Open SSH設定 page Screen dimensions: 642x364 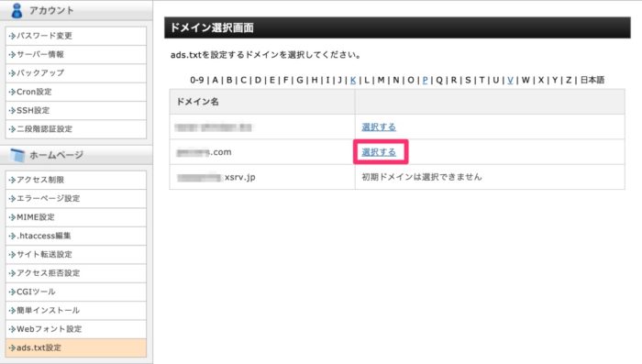pyautogui.click(x=76, y=110)
